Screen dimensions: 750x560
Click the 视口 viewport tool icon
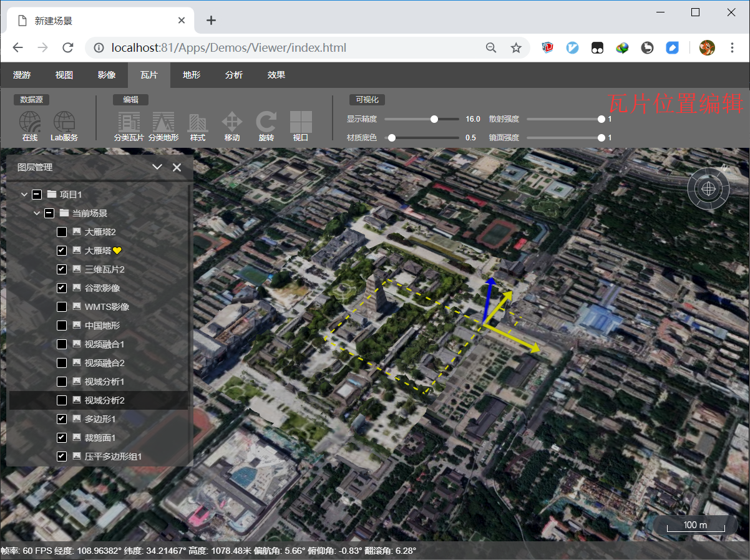click(x=301, y=123)
